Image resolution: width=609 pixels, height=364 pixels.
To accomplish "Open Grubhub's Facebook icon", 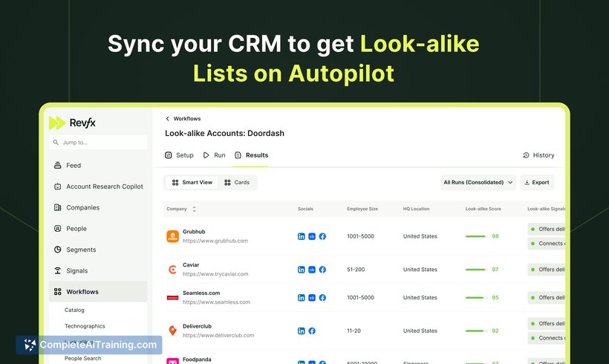I will point(322,236).
